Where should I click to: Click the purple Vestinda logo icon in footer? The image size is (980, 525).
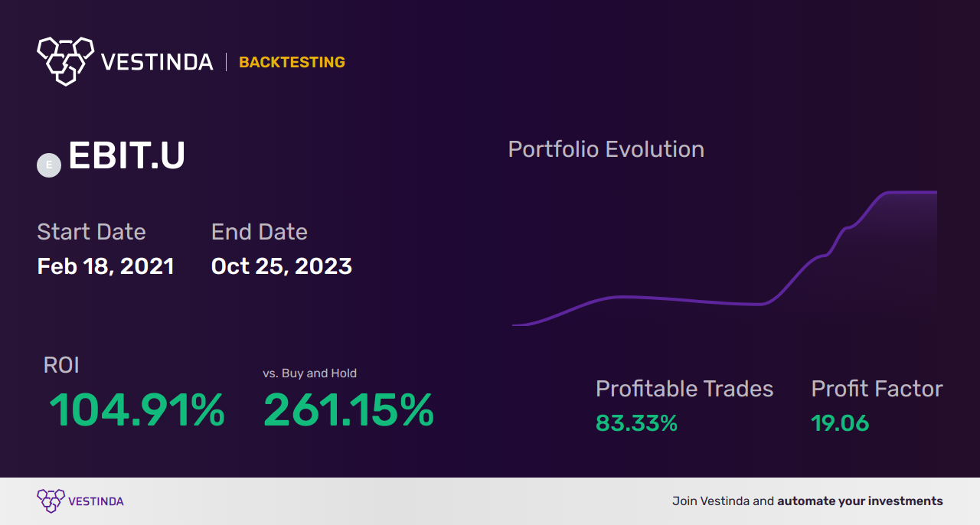[51, 501]
